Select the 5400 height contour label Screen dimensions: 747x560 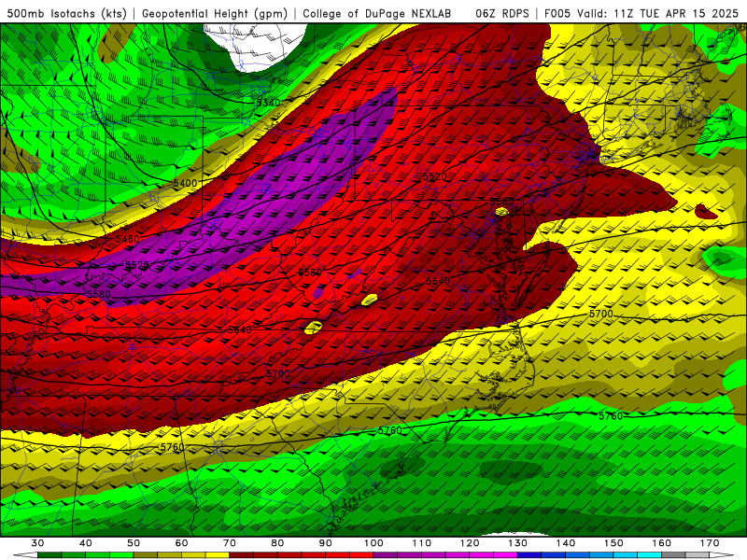point(185,183)
